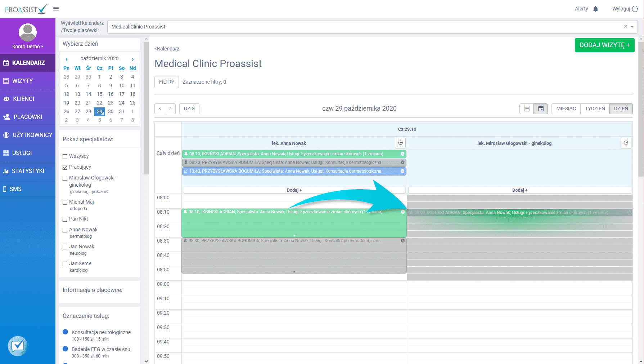Open the Użytkownicy sidebar item

pos(28,135)
